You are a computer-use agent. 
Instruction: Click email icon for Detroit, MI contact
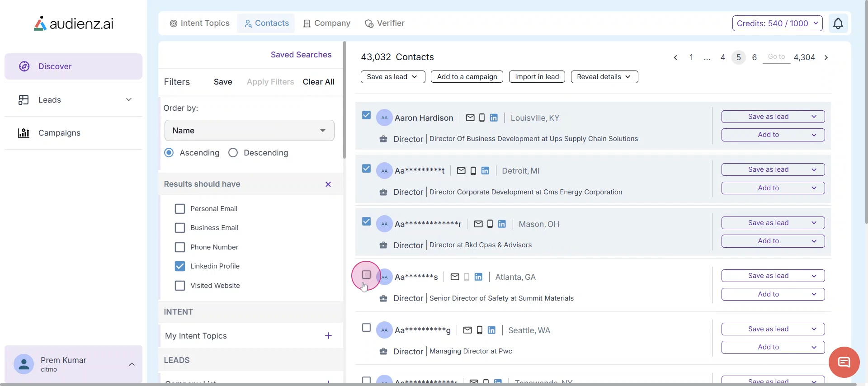(461, 171)
